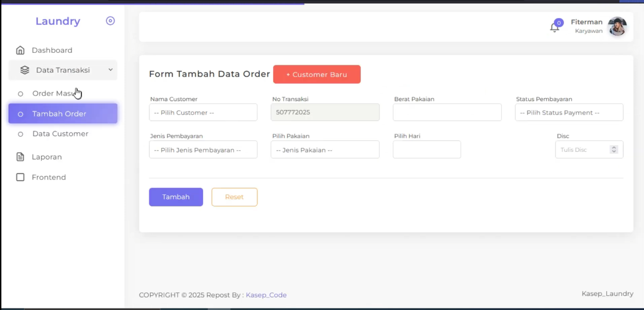Image resolution: width=644 pixels, height=310 pixels.
Task: Open the Status Pembayaran dropdown
Action: [569, 112]
